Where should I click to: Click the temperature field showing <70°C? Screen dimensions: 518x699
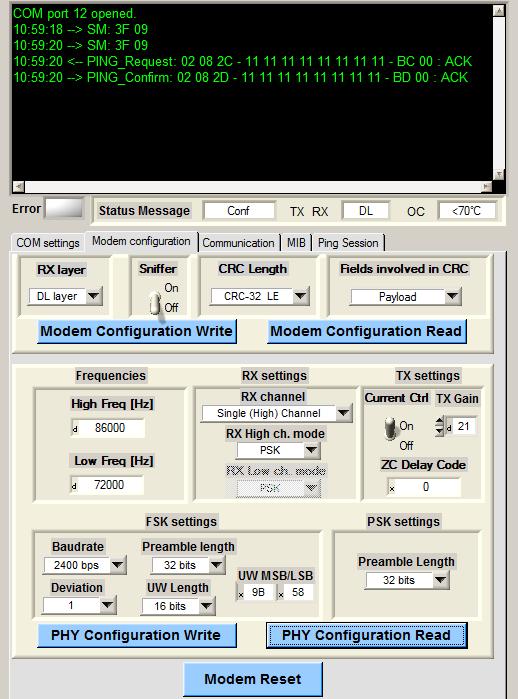coord(467,210)
